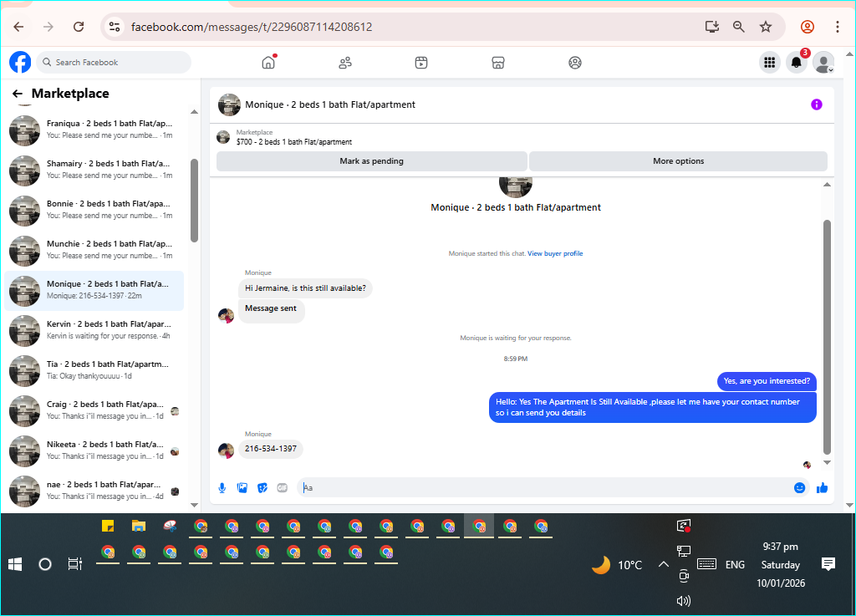This screenshot has height=616, width=856.
Task: Click the address bar URL
Action: click(252, 28)
